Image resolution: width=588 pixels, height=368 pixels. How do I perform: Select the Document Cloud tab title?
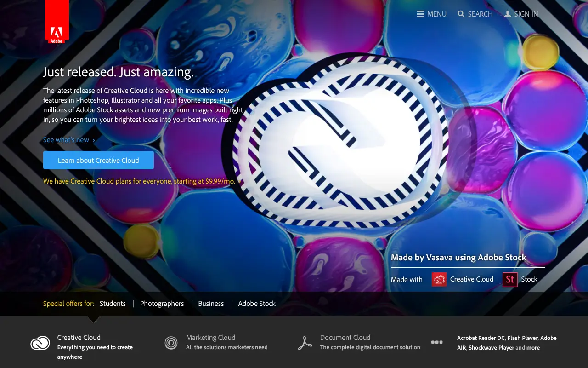click(x=345, y=338)
